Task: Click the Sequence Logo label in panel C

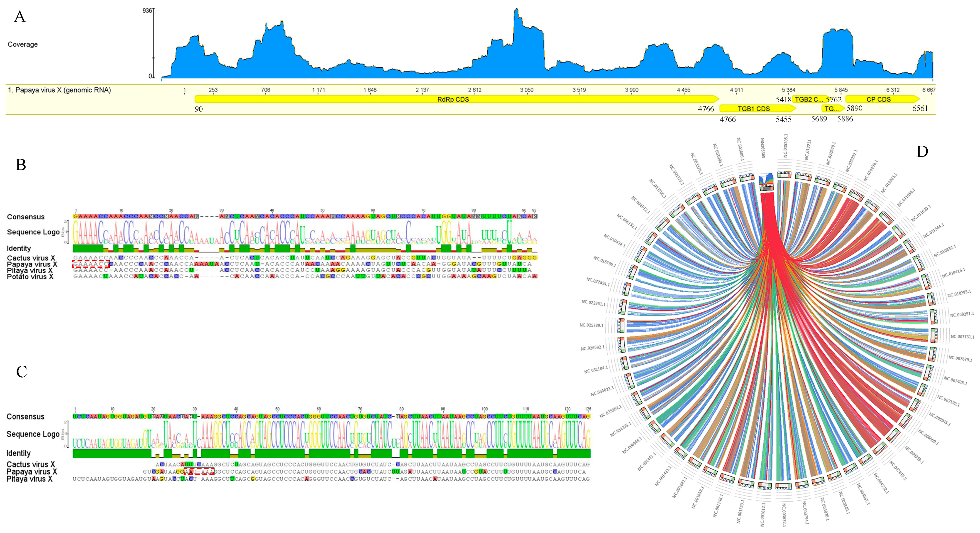Action: pos(33,434)
